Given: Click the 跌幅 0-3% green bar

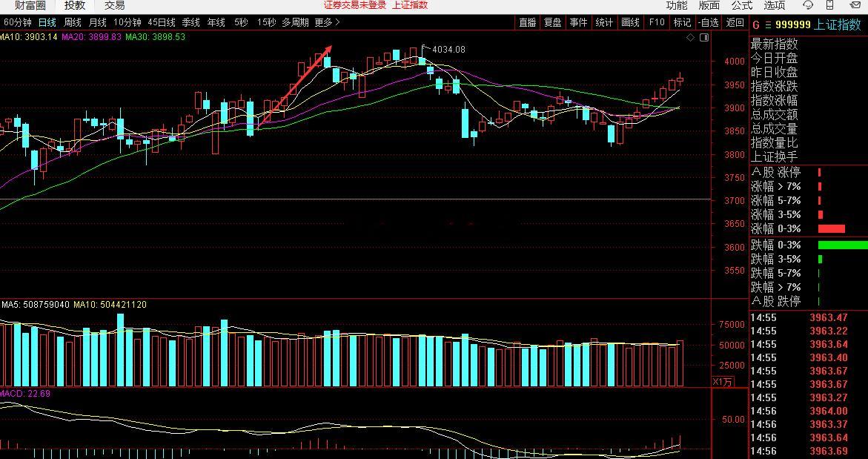Looking at the screenshot, I should click(x=843, y=245).
